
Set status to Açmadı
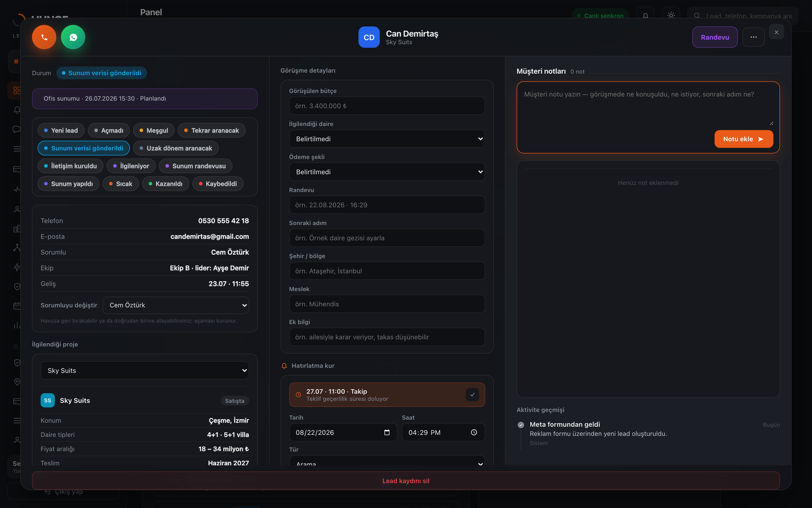point(109,130)
